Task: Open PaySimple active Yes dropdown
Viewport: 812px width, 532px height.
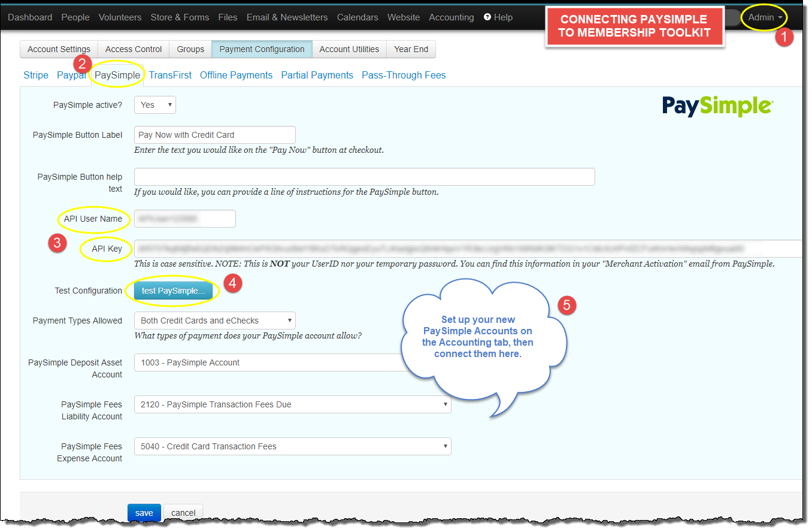Action: point(155,105)
